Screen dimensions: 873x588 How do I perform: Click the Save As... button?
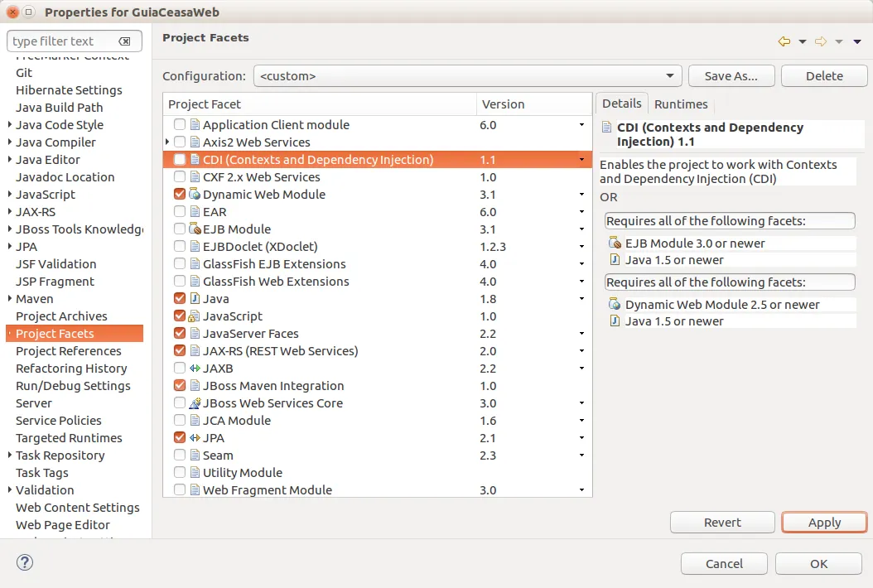[731, 76]
